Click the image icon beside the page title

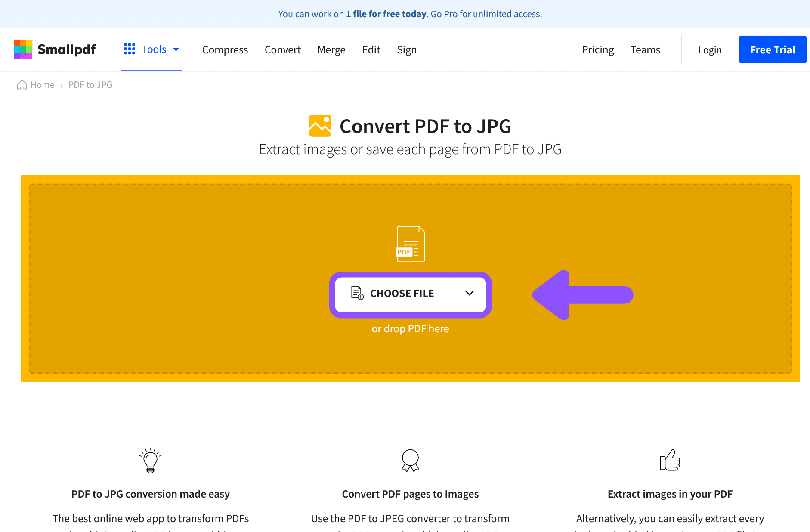(320, 125)
